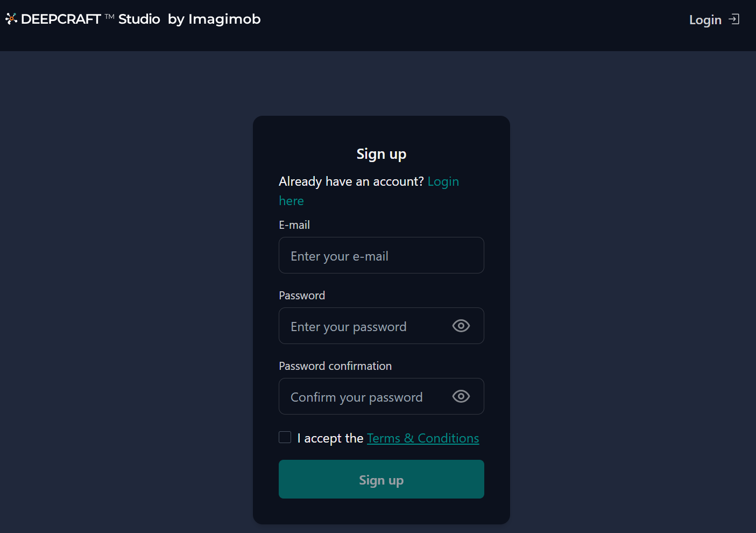The image size is (756, 533).
Task: Click the 'Sign up' heading of the card
Action: [x=381, y=154]
